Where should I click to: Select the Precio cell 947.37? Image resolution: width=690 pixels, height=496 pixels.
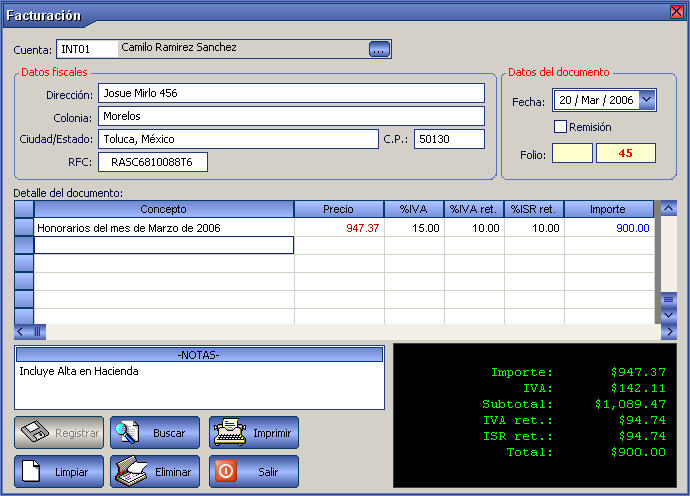pyautogui.click(x=339, y=228)
